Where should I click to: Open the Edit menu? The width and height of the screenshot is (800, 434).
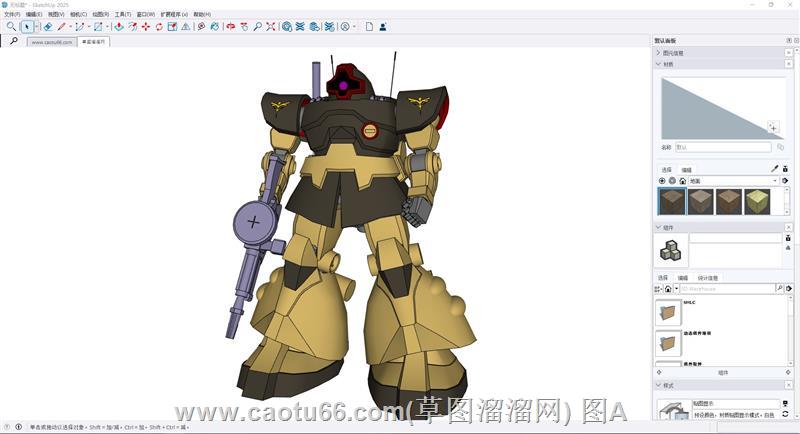[x=34, y=14]
